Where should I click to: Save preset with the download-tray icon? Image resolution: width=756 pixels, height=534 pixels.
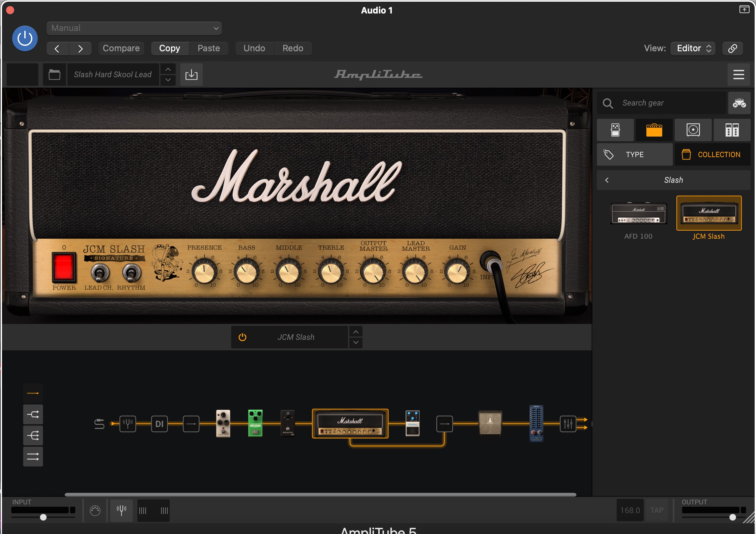coord(191,75)
